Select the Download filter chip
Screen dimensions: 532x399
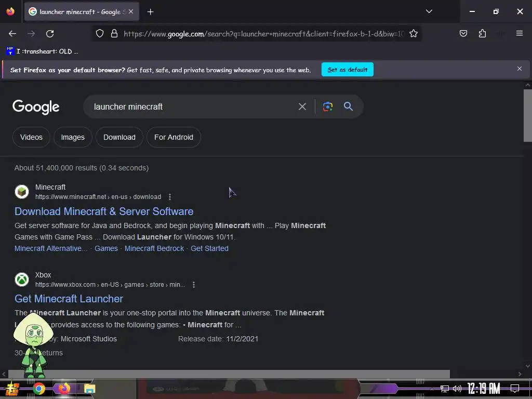(x=119, y=137)
